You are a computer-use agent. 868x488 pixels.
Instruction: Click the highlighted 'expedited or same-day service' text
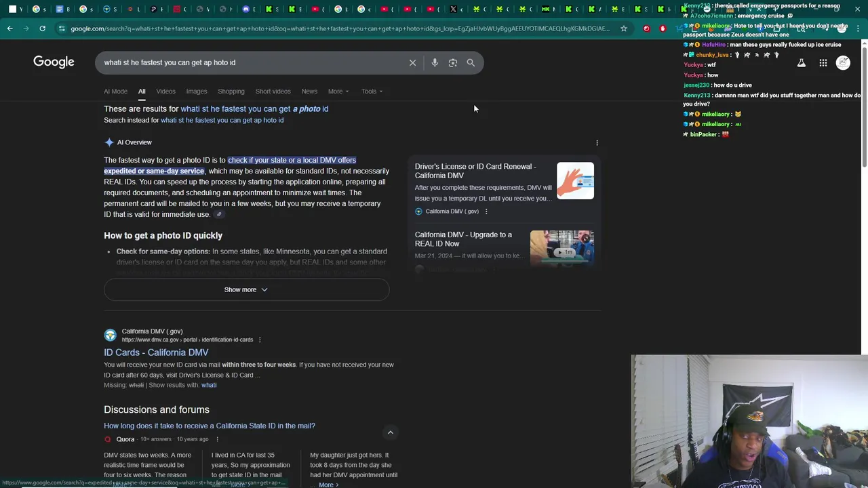click(154, 171)
